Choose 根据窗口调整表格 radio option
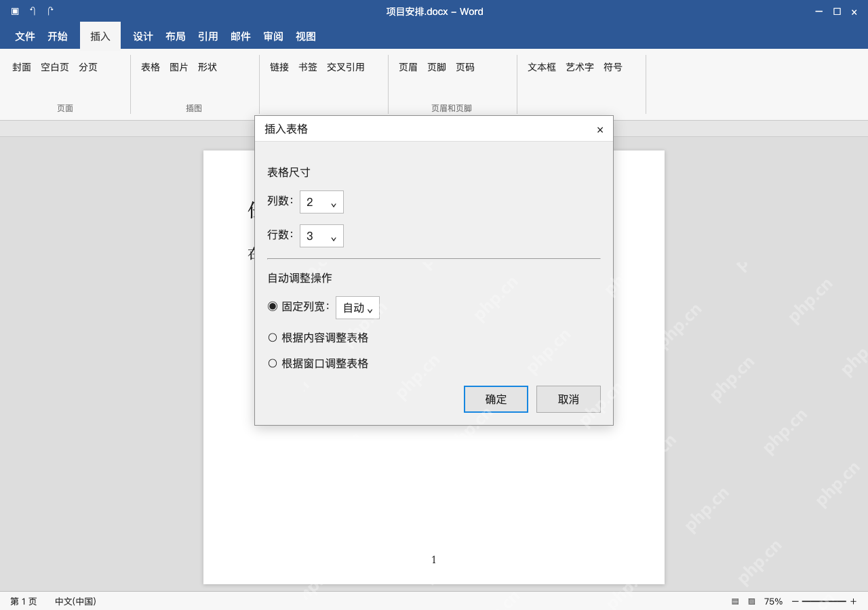This screenshot has width=868, height=610. click(273, 363)
